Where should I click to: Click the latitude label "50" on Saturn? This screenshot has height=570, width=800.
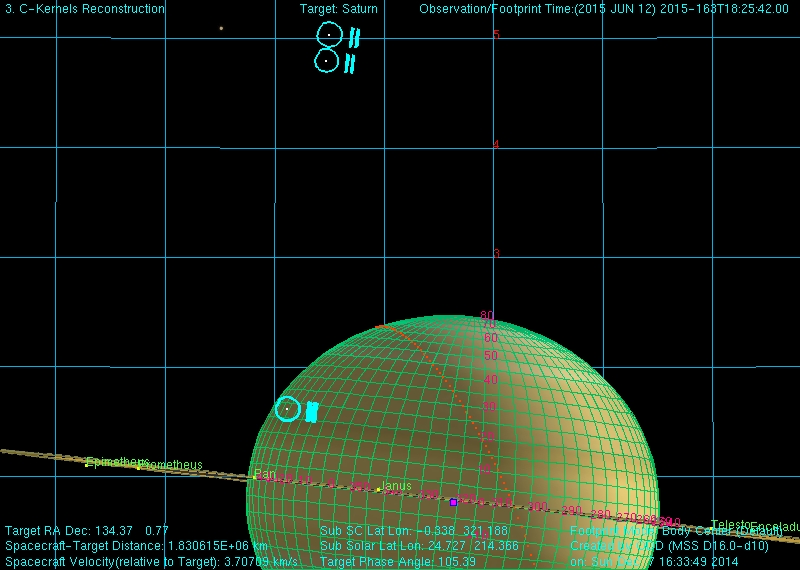(x=490, y=355)
